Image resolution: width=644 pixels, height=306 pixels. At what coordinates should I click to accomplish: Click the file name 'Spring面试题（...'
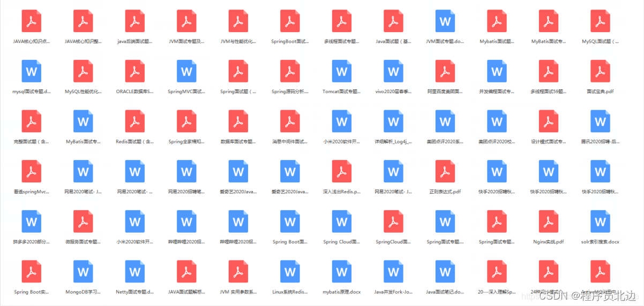coord(238,91)
